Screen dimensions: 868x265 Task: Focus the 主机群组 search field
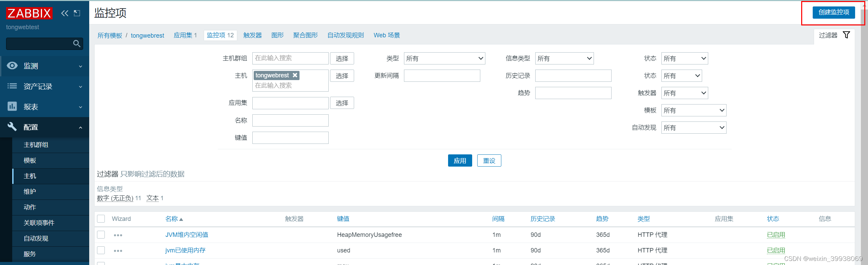click(x=290, y=58)
